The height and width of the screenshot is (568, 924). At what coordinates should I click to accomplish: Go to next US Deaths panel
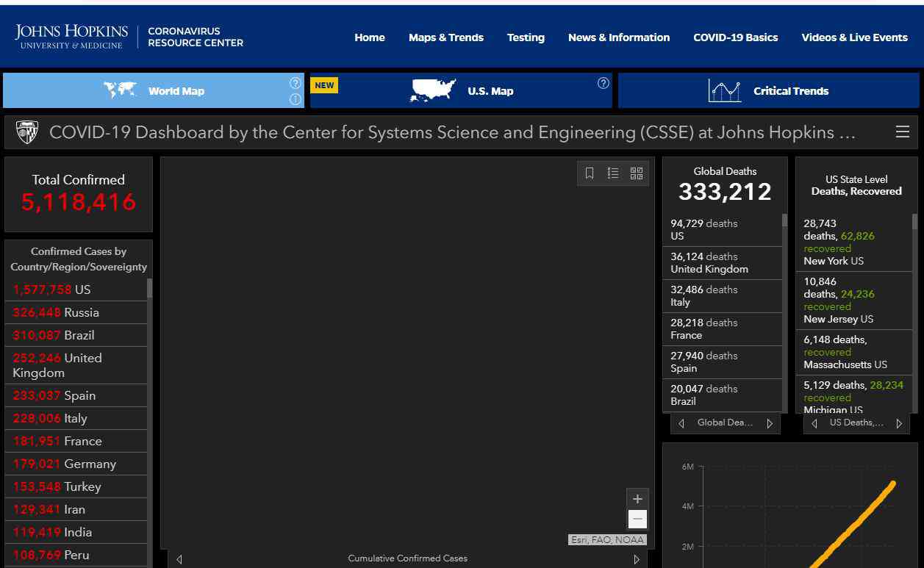[899, 423]
